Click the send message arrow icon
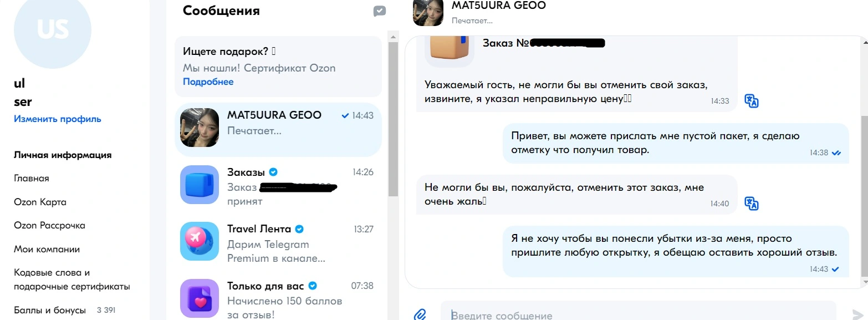 coord(859,314)
